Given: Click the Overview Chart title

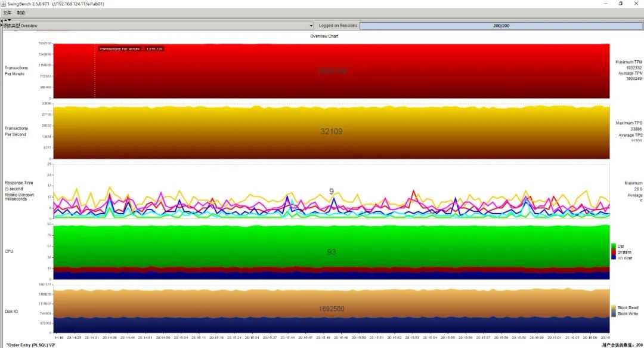Looking at the screenshot, I should [x=324, y=36].
